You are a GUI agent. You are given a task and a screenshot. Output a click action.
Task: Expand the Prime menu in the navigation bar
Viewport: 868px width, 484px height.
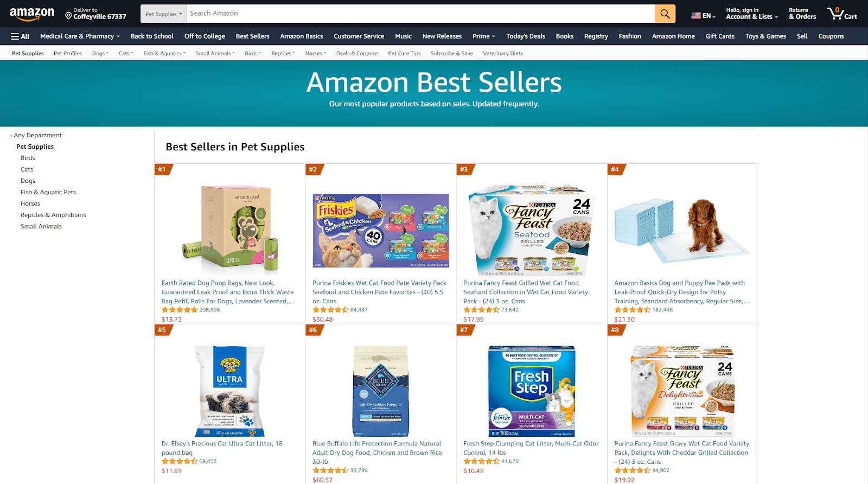483,36
